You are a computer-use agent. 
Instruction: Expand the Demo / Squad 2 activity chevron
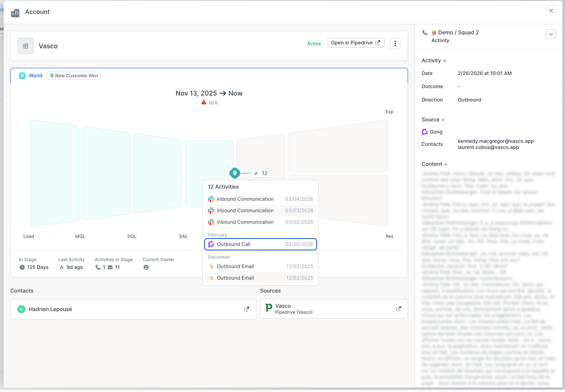coord(551,34)
